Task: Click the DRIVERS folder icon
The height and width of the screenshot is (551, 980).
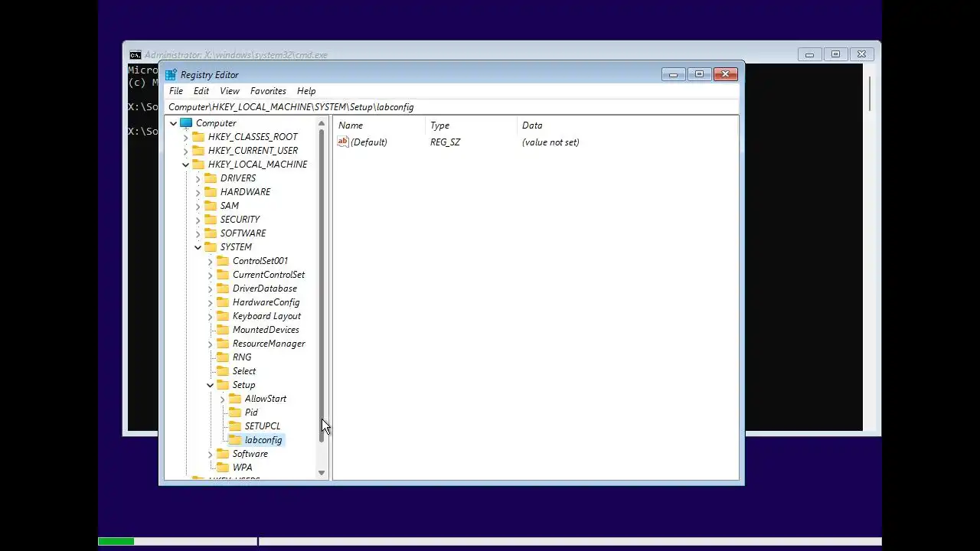Action: coord(211,178)
